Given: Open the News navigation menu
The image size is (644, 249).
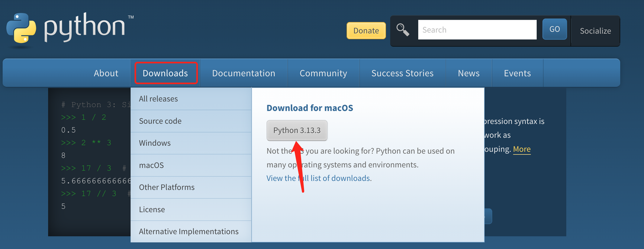Looking at the screenshot, I should [469, 73].
